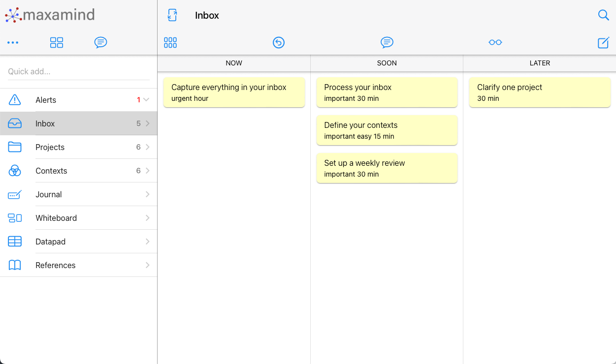Select the LATER column header

[x=540, y=63]
